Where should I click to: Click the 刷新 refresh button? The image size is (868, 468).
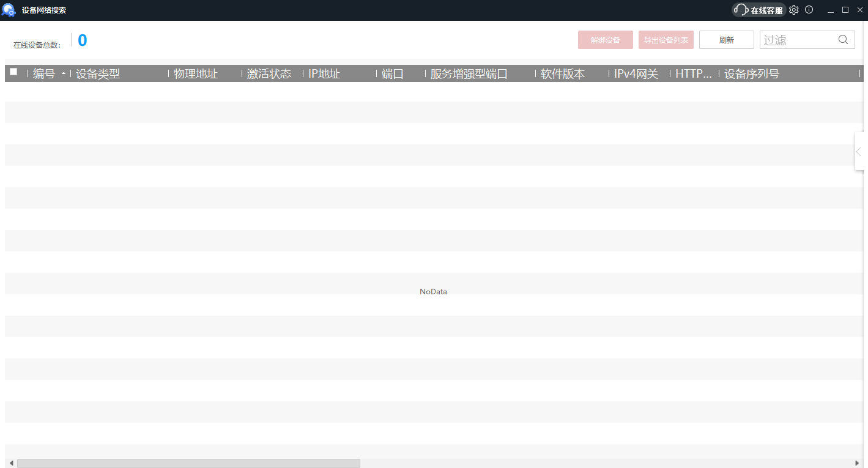pyautogui.click(x=726, y=40)
